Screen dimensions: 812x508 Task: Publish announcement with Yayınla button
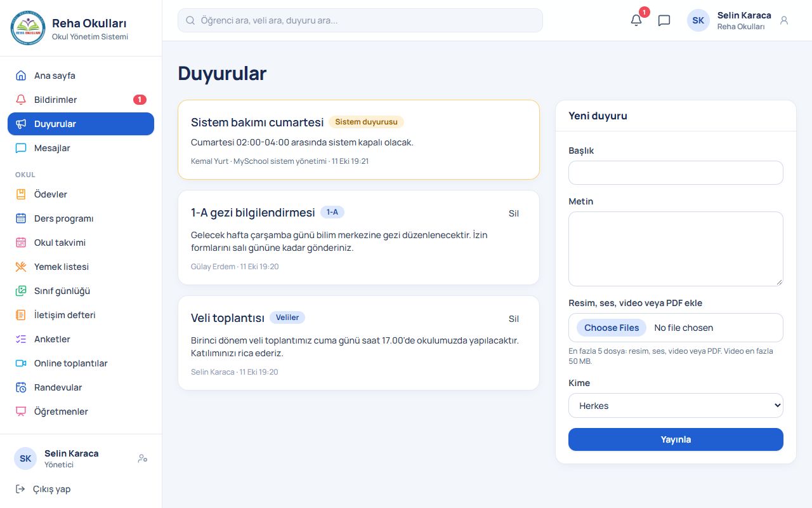[x=676, y=439]
